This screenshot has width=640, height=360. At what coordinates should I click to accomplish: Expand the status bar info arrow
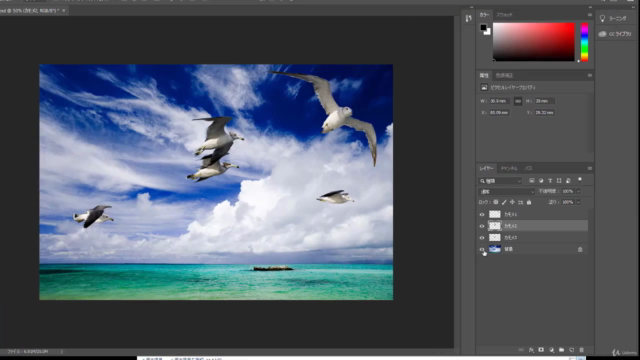point(62,351)
